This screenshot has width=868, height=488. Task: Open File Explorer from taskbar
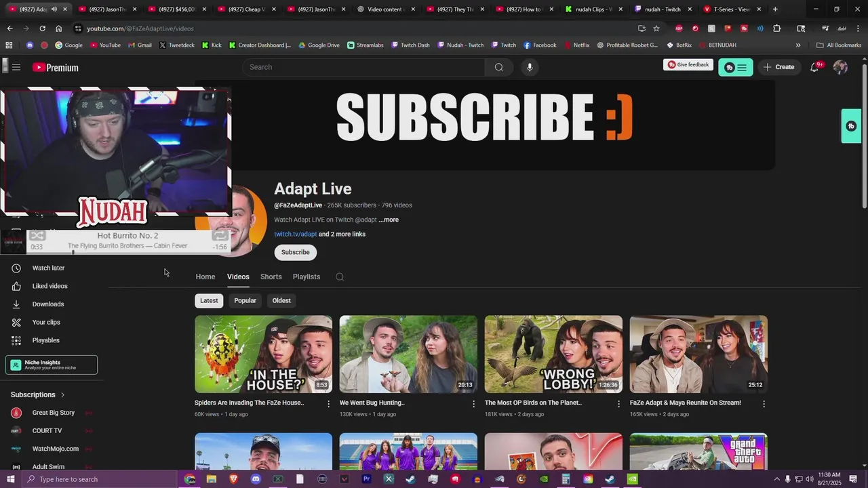pyautogui.click(x=212, y=479)
